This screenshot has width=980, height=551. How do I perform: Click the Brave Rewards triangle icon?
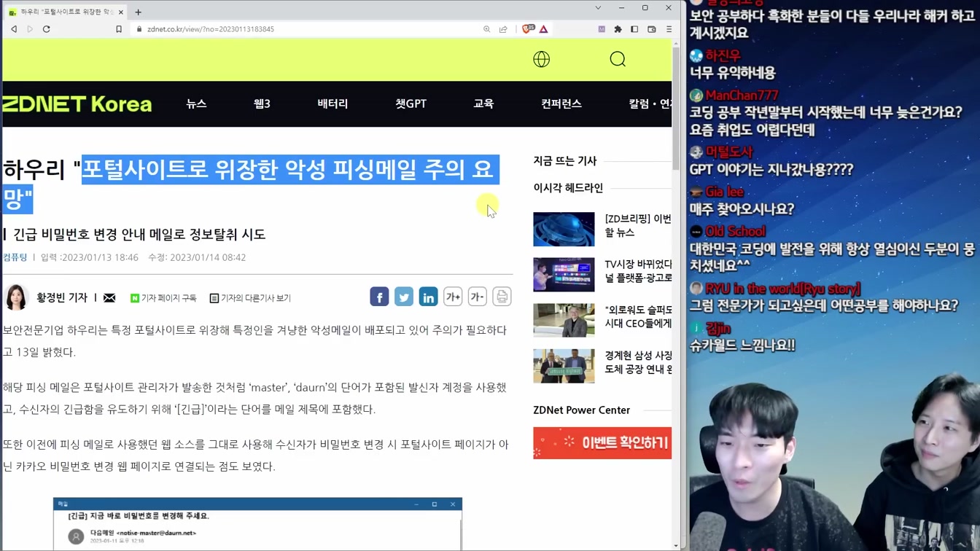[544, 29]
